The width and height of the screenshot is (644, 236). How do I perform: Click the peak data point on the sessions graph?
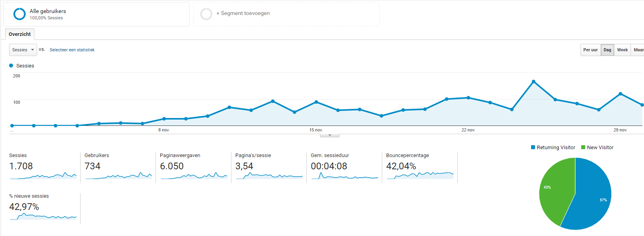click(x=533, y=82)
